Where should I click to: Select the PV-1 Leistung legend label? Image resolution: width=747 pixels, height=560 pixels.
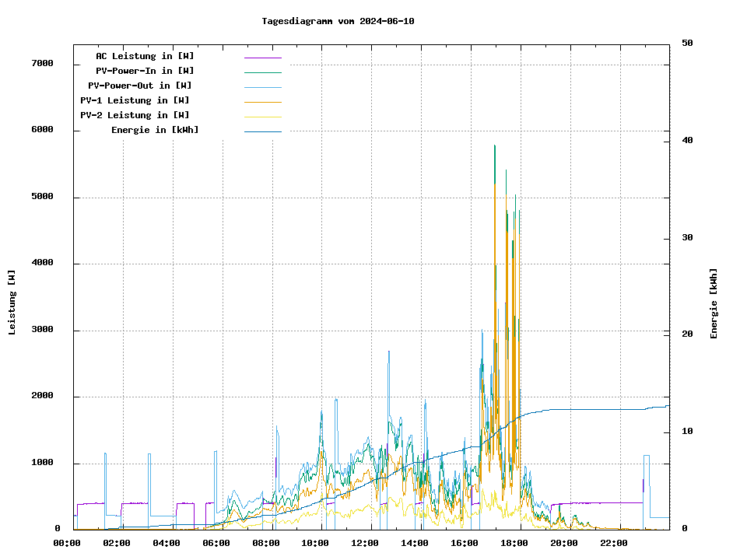coord(135,100)
